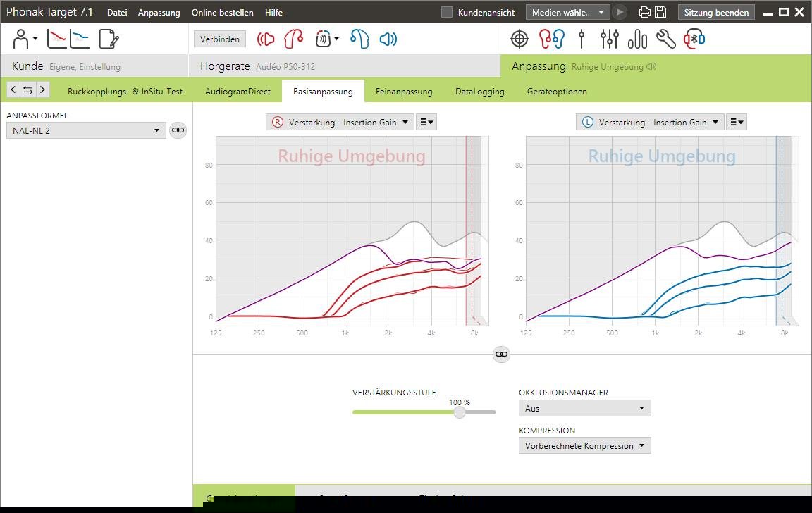Open the bar chart DataLogging icon

pyautogui.click(x=636, y=39)
